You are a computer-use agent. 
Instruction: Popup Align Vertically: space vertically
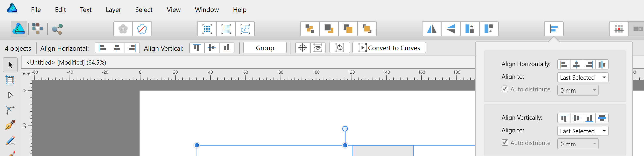point(602,118)
